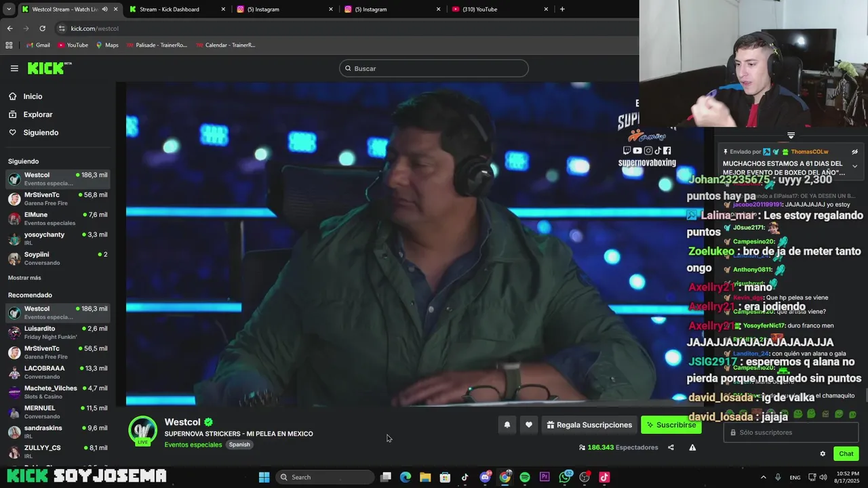Open Luisardito in Recomendado list
868x488 pixels.
[x=58, y=332]
